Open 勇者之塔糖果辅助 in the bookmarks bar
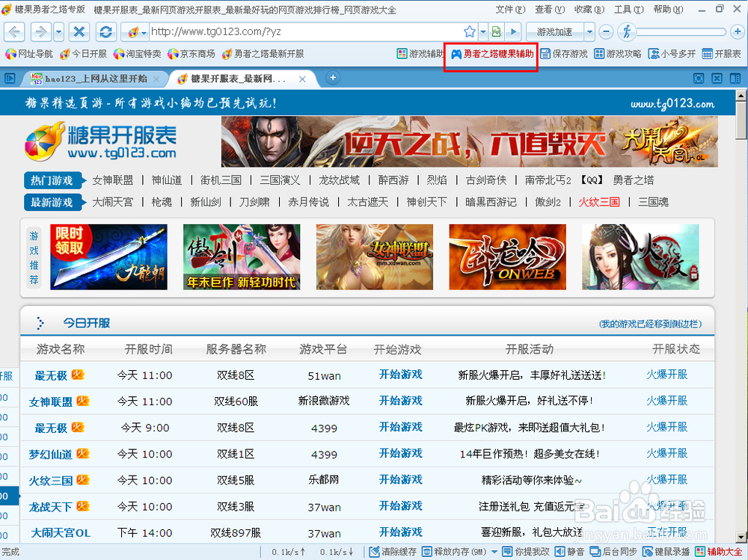This screenshot has height=560, width=748. click(x=491, y=54)
